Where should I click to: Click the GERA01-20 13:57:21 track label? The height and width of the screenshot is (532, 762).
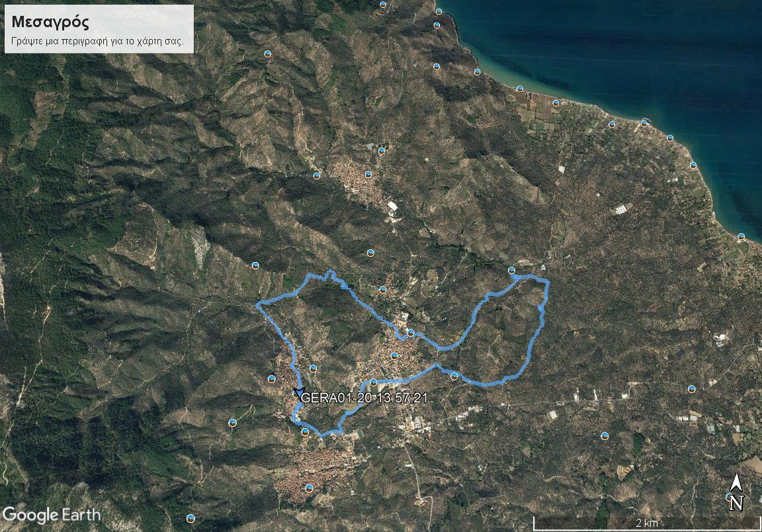364,398
